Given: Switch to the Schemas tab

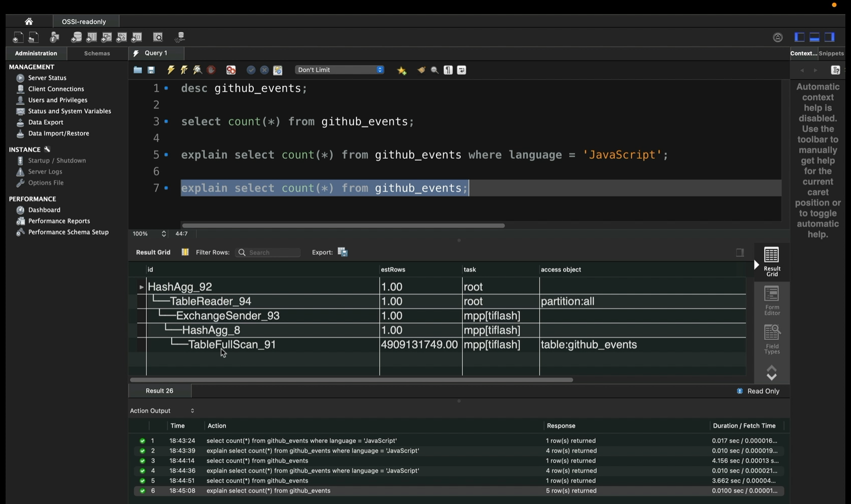Looking at the screenshot, I should tap(97, 53).
